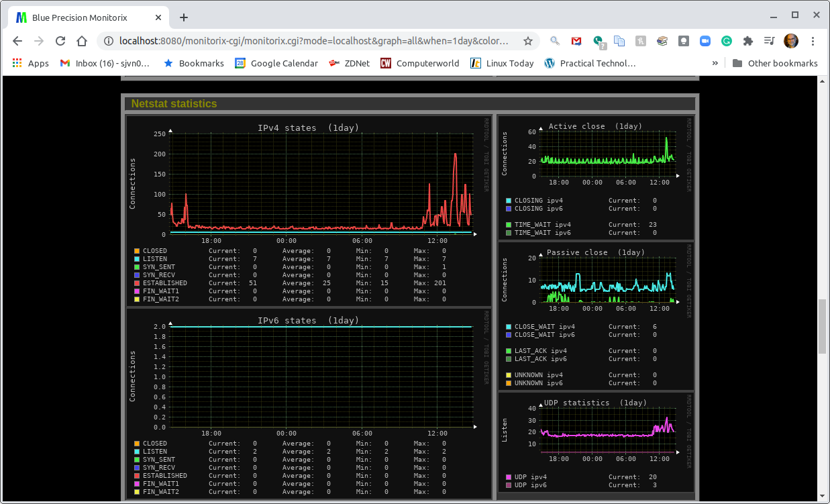Image resolution: width=830 pixels, height=504 pixels.
Task: Click the Zoom extension icon
Action: tap(705, 41)
